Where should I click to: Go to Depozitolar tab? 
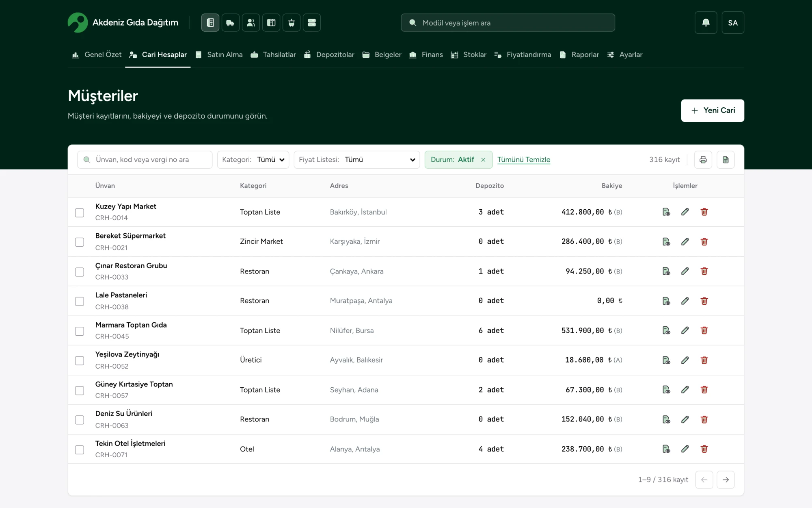pos(329,54)
